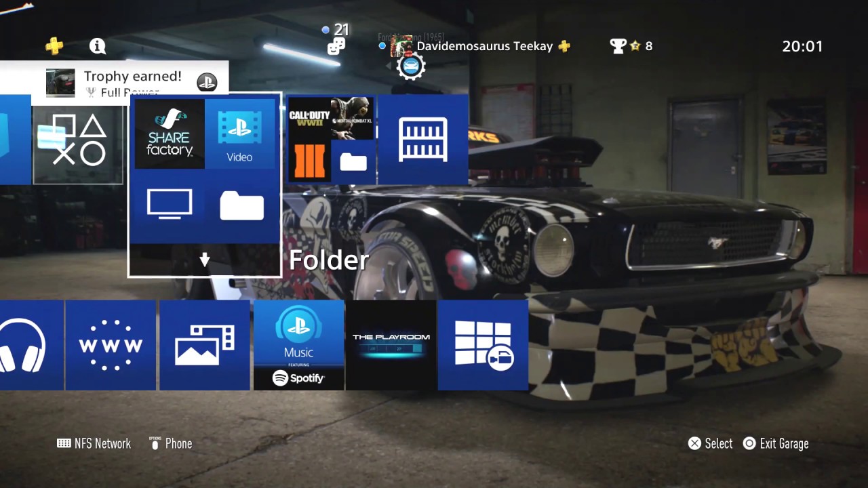Image resolution: width=868 pixels, height=488 pixels.
Task: Expand the folder with the down arrow
Action: [x=204, y=260]
